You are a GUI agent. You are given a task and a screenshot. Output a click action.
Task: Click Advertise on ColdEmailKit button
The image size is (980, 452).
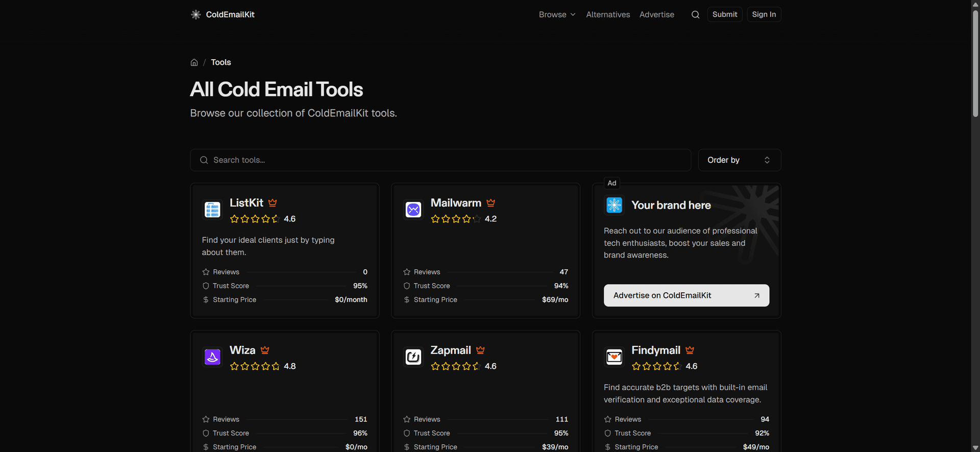pos(686,295)
